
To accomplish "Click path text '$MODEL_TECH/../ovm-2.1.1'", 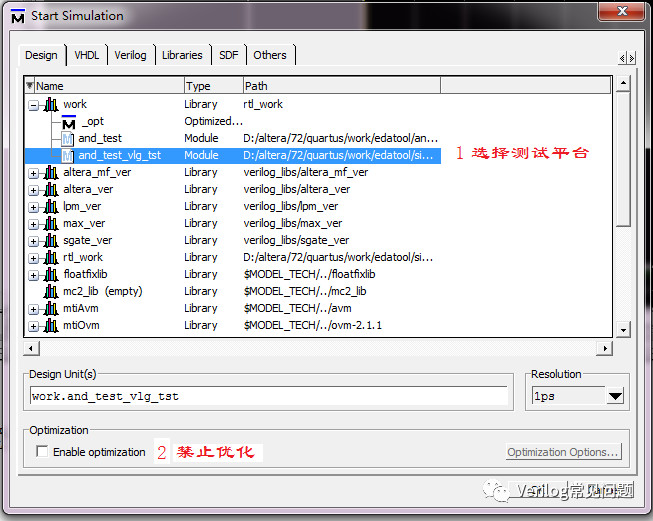I will (313, 325).
